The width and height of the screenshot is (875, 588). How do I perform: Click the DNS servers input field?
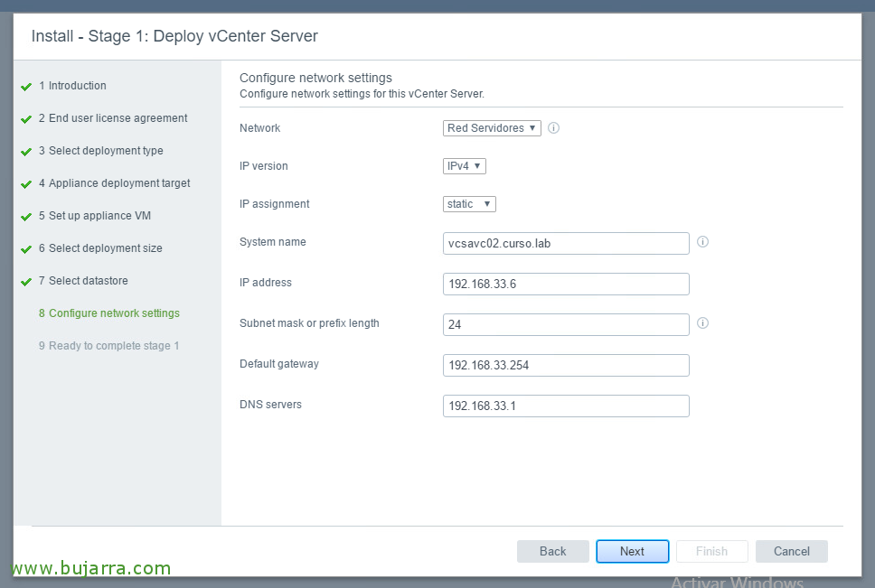tap(566, 406)
